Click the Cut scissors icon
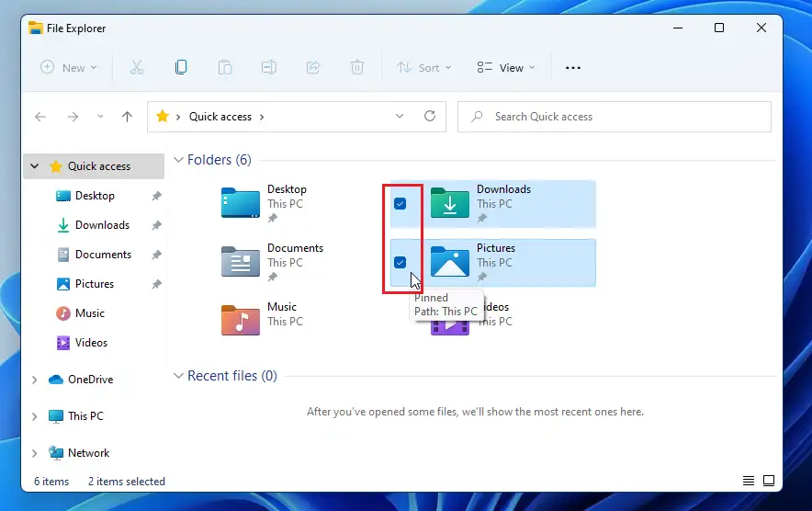Image resolution: width=812 pixels, height=511 pixels. tap(137, 67)
